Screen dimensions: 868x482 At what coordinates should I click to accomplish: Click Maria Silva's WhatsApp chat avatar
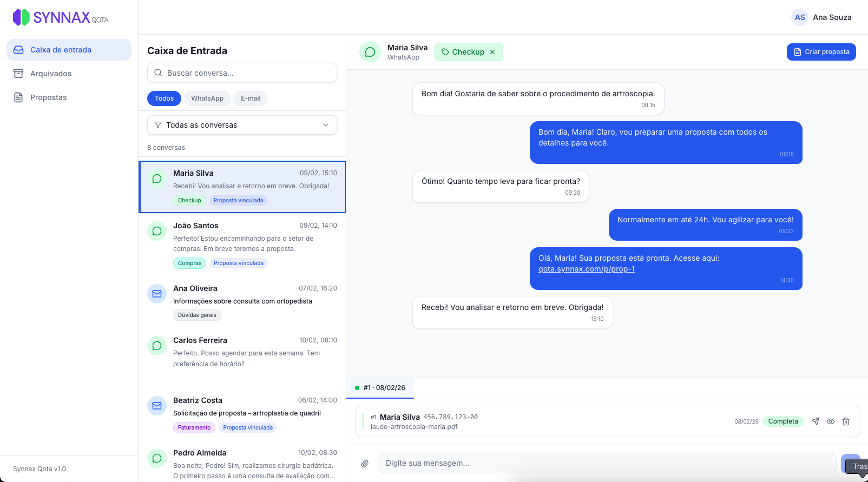[x=370, y=52]
